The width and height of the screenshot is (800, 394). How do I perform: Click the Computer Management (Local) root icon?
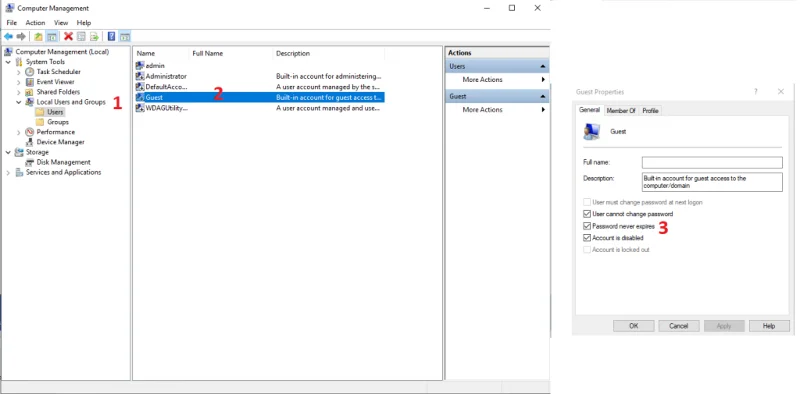pyautogui.click(x=9, y=52)
